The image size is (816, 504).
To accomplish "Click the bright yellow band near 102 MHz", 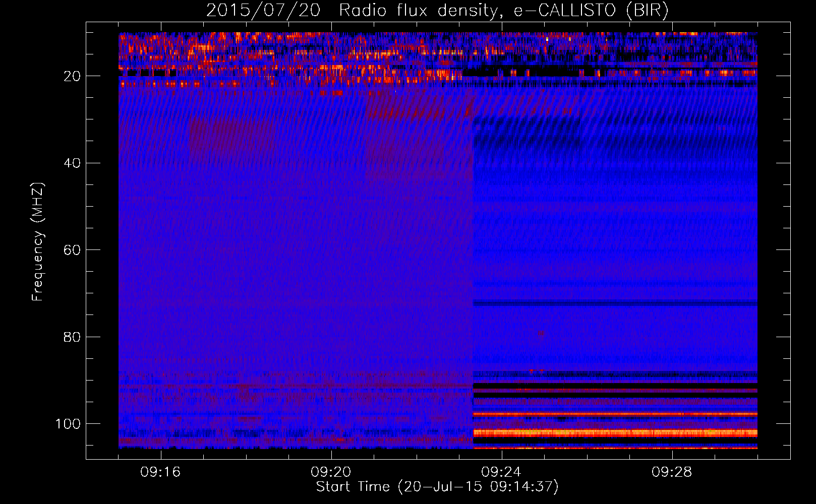I will (x=615, y=433).
